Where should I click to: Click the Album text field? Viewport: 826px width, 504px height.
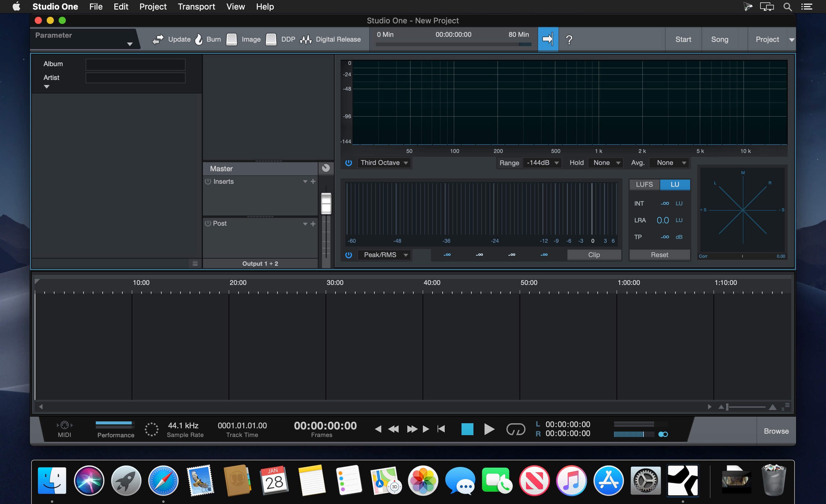click(x=136, y=64)
